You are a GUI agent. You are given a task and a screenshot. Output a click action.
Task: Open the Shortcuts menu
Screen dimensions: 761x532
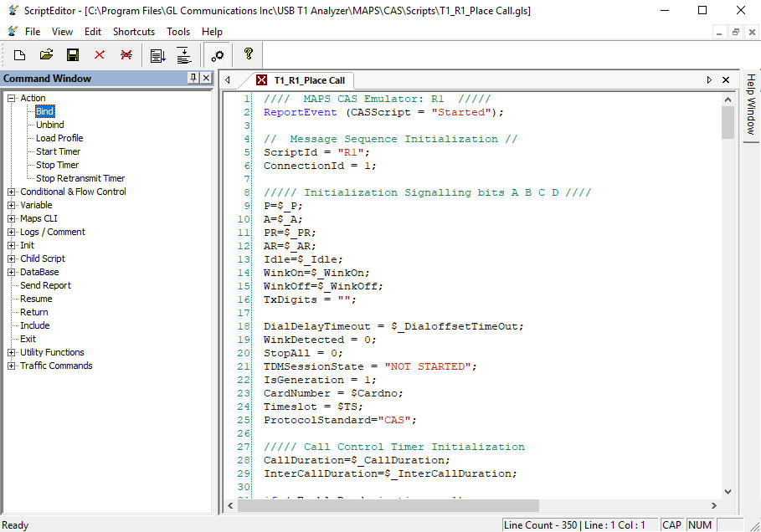point(134,32)
